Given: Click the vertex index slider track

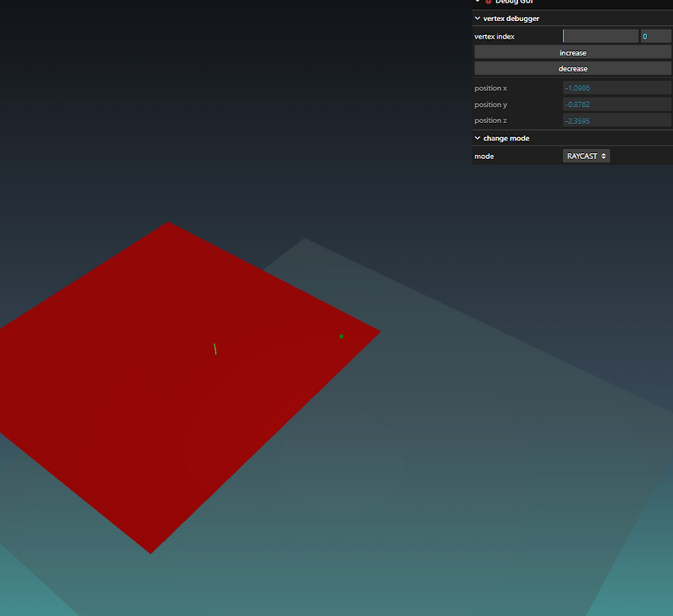Looking at the screenshot, I should 600,36.
